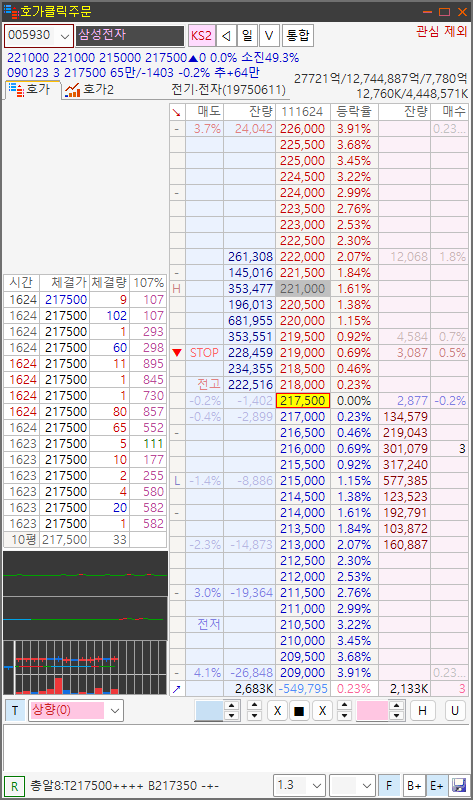The height and width of the screenshot is (800, 473).
Task: Click the 215,000 low price cell
Action: (x=303, y=481)
